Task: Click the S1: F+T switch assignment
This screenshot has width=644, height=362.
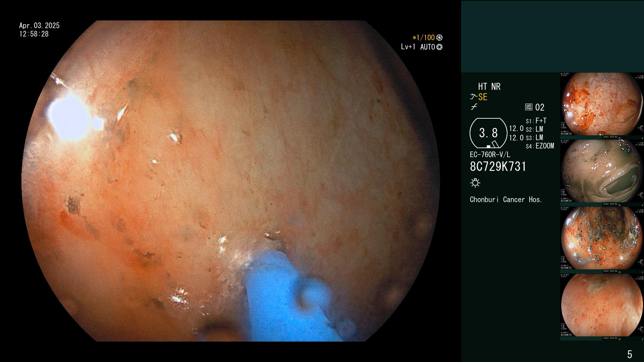Action: click(536, 121)
